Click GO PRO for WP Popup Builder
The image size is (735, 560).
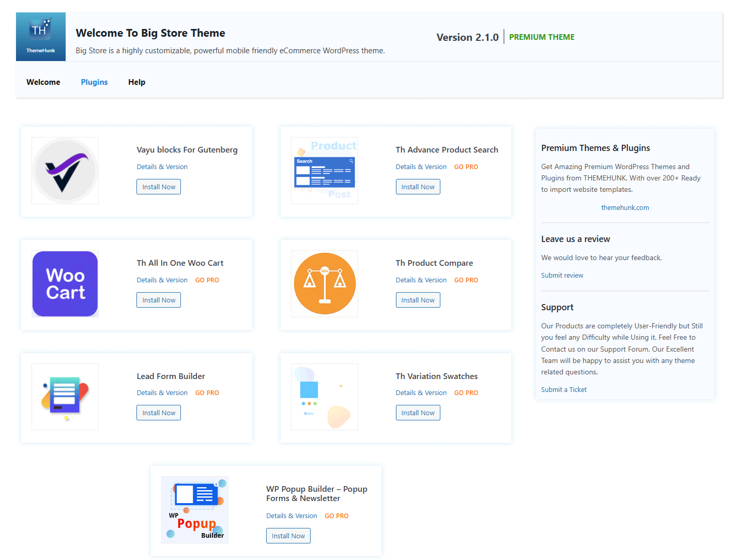tap(336, 516)
